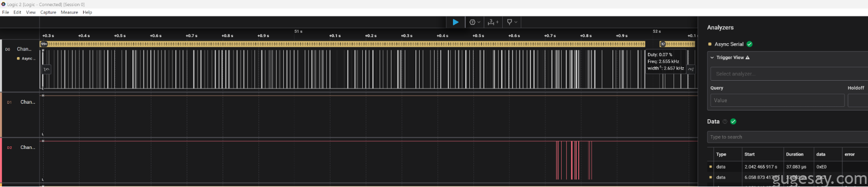Jump to next edge on D0
Viewport: 868px width, 187px height.
(x=691, y=69)
